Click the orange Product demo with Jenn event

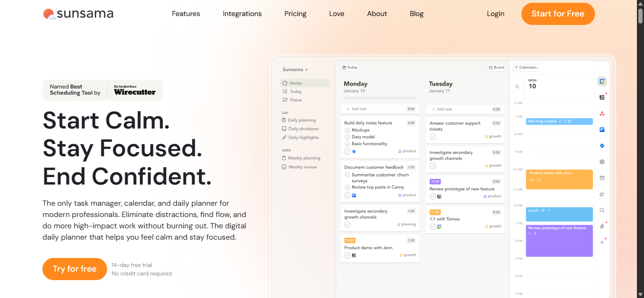tap(559, 179)
